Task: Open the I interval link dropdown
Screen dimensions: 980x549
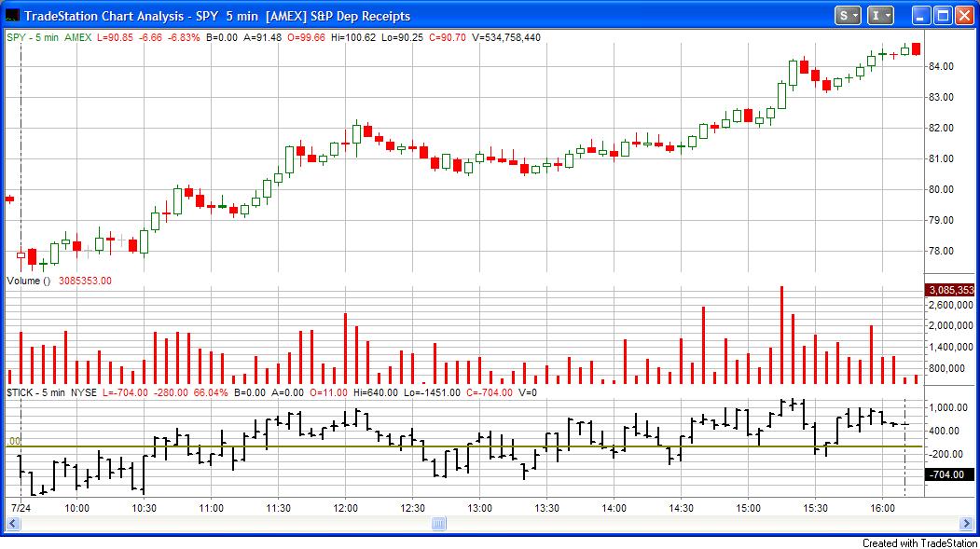Action: point(880,16)
